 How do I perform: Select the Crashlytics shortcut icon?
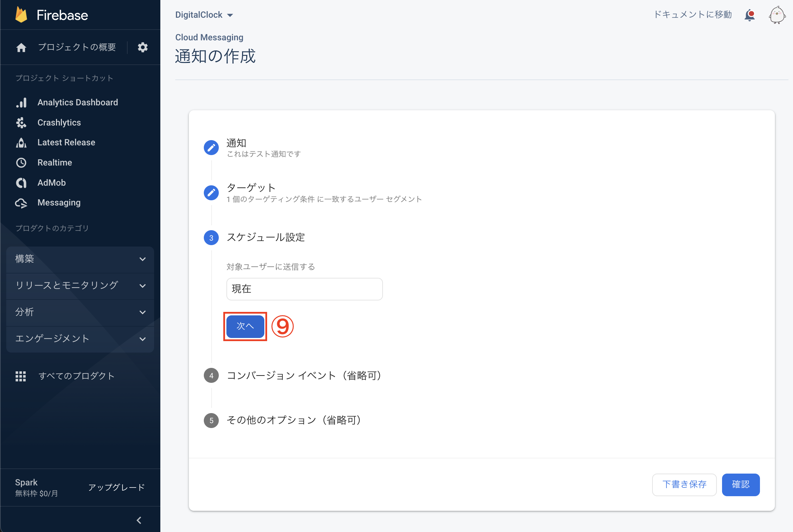click(x=21, y=122)
